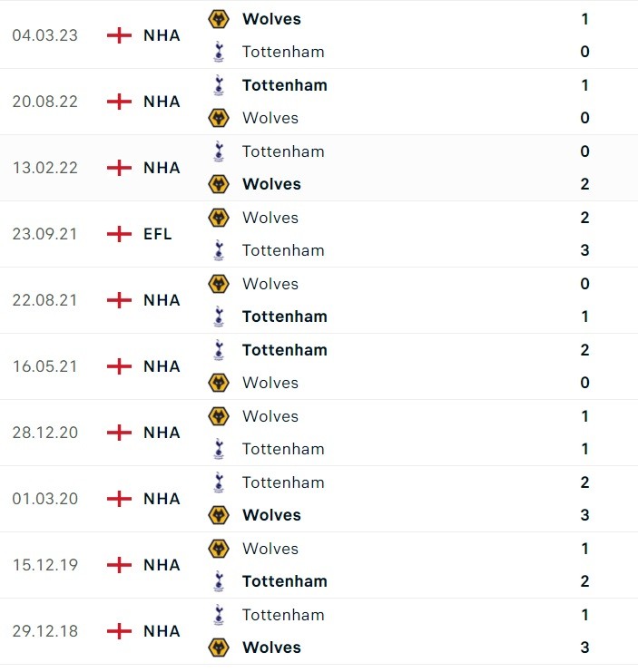Click the England flag in the 29.12.18 row

(x=119, y=631)
